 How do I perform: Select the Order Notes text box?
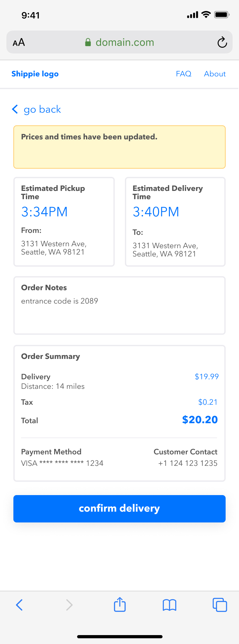click(x=119, y=305)
